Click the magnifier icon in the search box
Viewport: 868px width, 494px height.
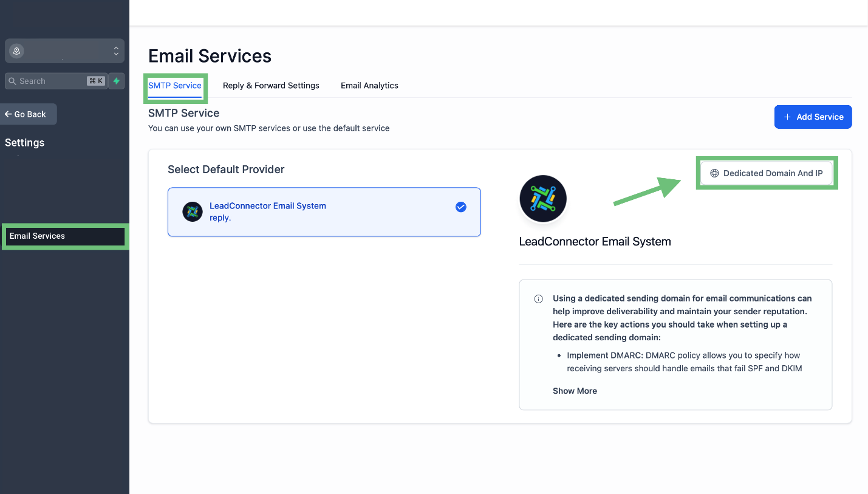[x=12, y=81]
